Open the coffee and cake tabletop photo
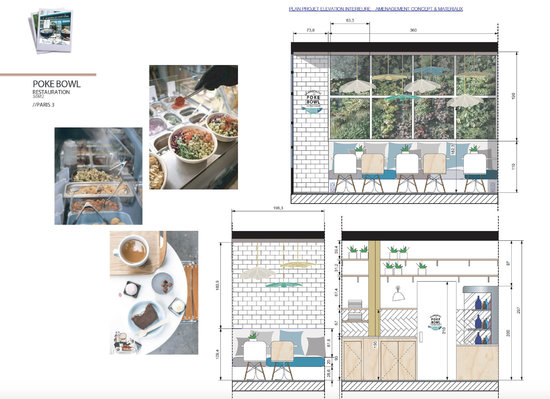This screenshot has height=399, width=550. (154, 292)
